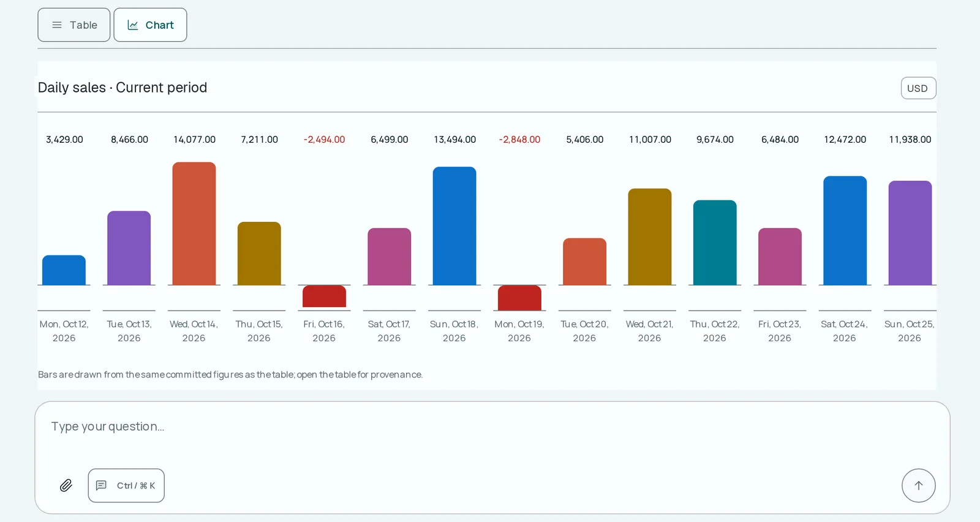Viewport: 980px width, 522px height.
Task: Click the Wed, Oct 21, 2026 axis label
Action: [x=649, y=331]
